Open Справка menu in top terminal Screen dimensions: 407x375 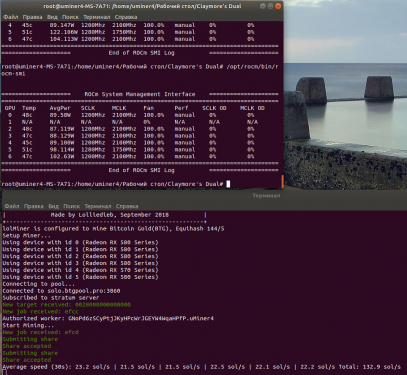pos(126,17)
